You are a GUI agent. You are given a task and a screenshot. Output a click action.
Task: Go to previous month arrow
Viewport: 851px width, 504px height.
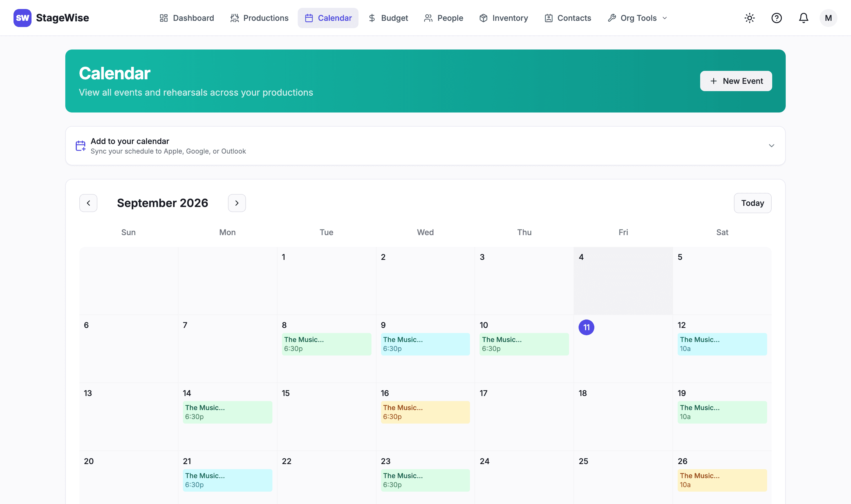click(x=88, y=203)
